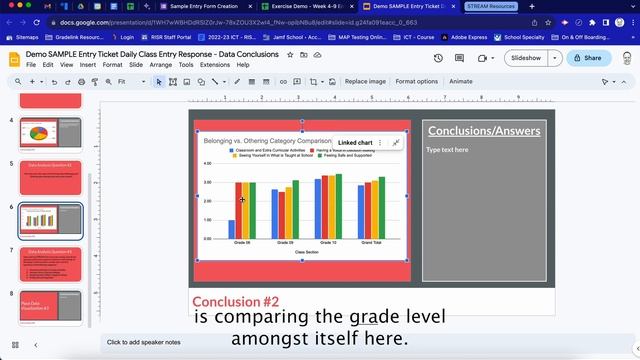
Task: Star the presentation
Action: [290, 55]
